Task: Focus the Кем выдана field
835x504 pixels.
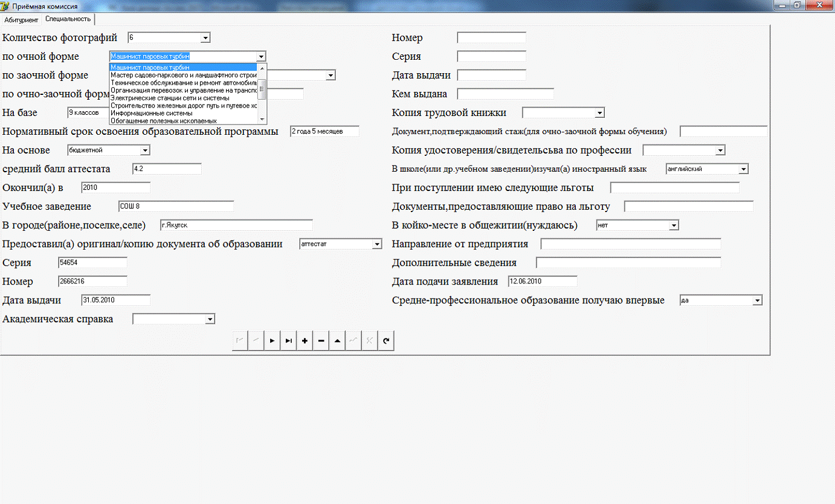Action: [506, 94]
